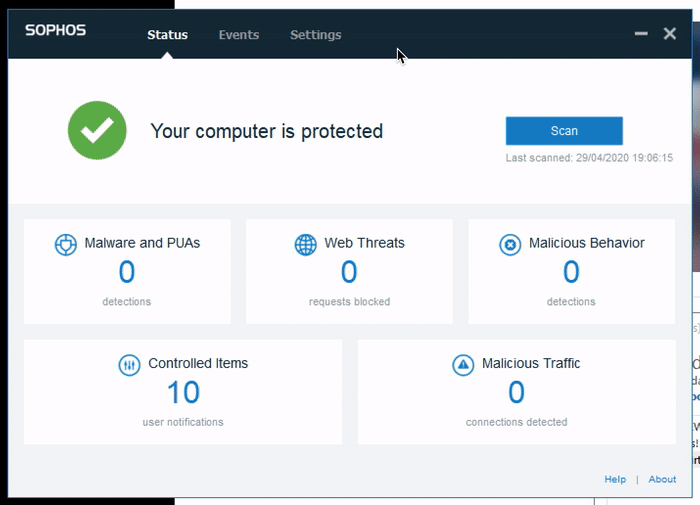700x505 pixels.
Task: Click the Web Threats globe icon
Action: (306, 245)
